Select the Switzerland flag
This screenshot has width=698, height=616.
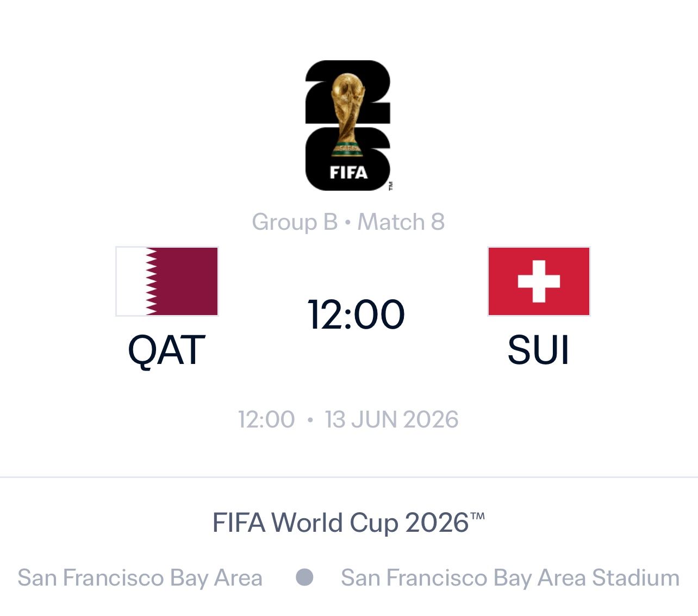[539, 281]
